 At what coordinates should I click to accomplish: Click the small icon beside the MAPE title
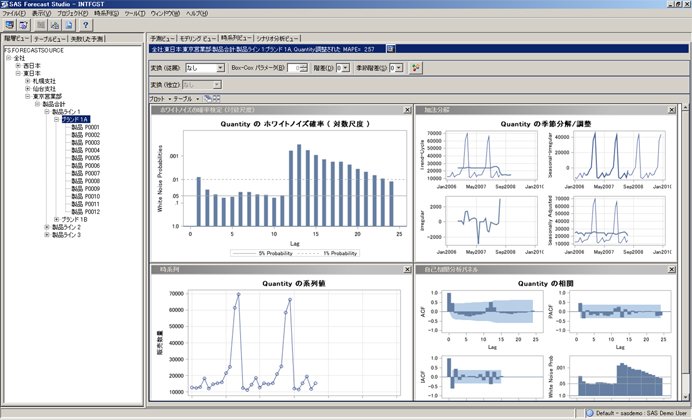pos(391,49)
